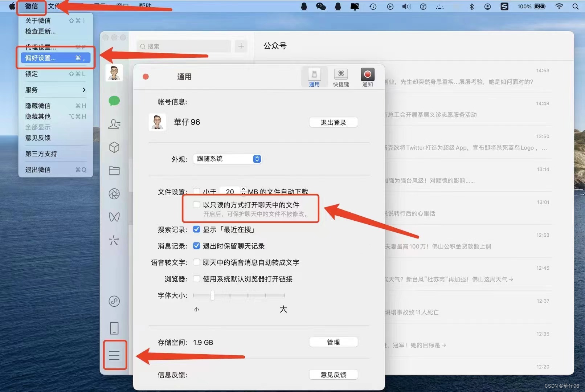585x392 pixels.
Task: Select 退出微信 menu item
Action: click(56, 170)
